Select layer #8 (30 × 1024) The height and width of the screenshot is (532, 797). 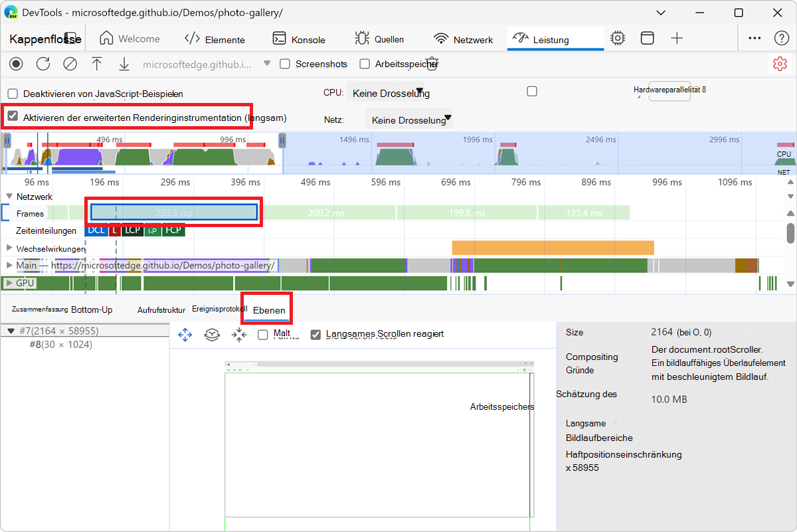tap(60, 345)
